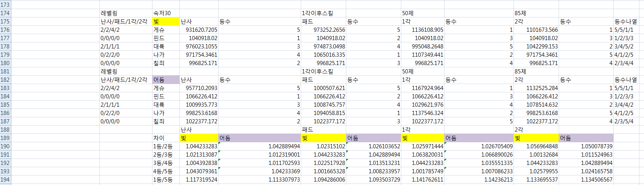Select purple "어둠" cell in row 182
The width and height of the screenshot is (644, 185).
[x=166, y=80]
